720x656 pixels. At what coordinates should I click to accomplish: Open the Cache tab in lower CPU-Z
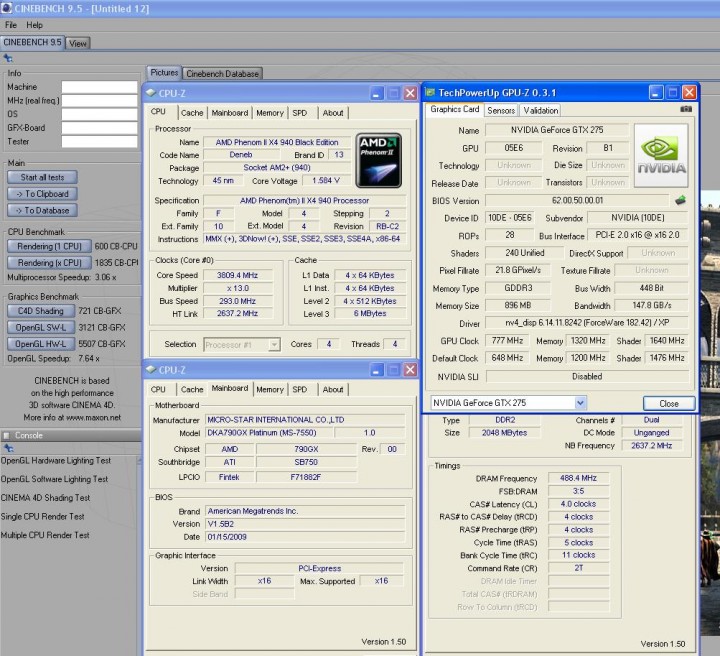coord(192,389)
